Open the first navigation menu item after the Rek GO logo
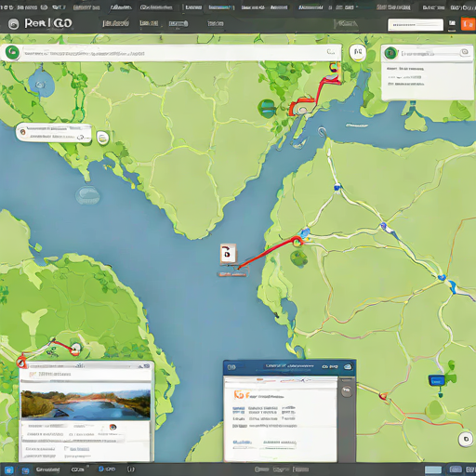The height and width of the screenshot is (476, 476). tap(115, 23)
